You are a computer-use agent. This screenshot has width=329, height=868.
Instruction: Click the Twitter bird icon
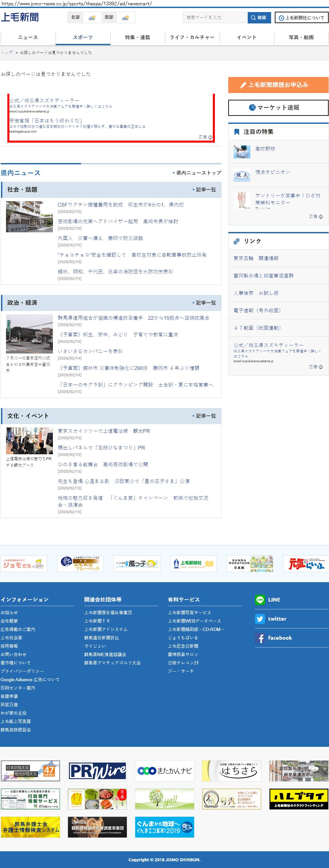(x=260, y=619)
